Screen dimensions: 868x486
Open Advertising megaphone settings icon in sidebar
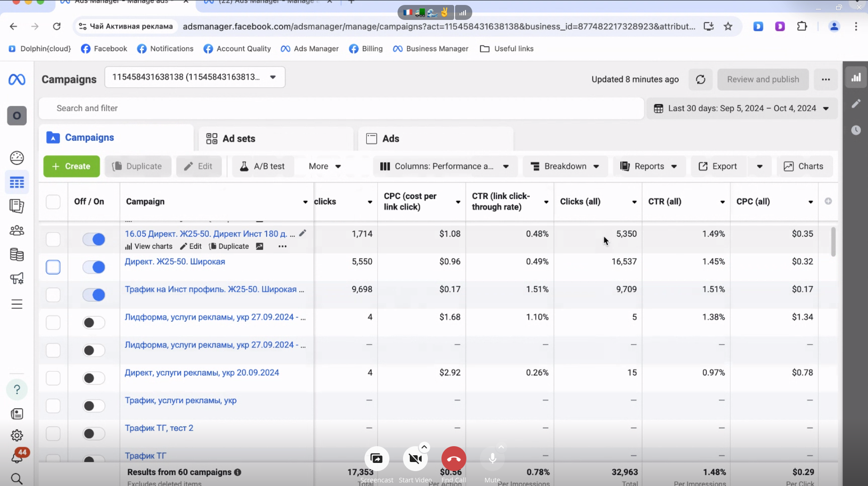point(17,278)
